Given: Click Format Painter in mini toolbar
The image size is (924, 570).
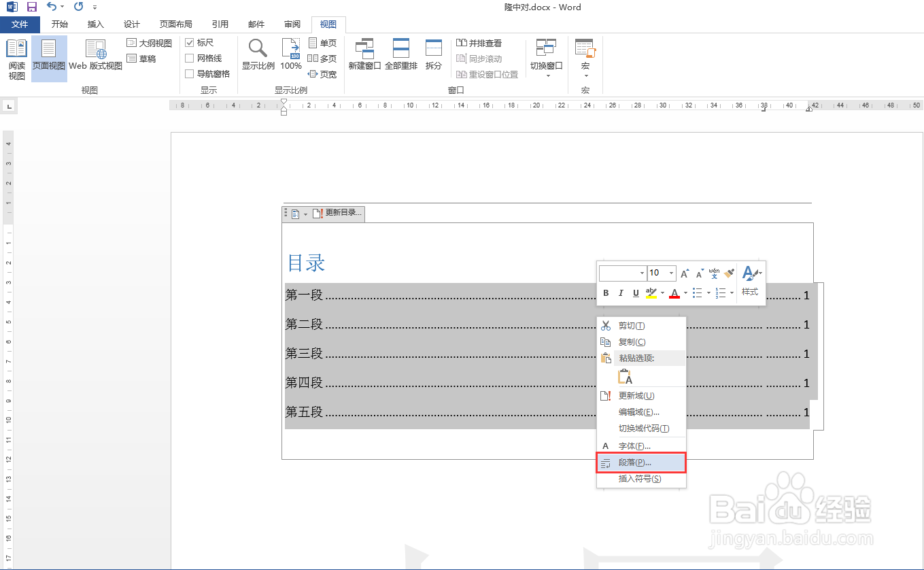Looking at the screenshot, I should pyautogui.click(x=729, y=273).
